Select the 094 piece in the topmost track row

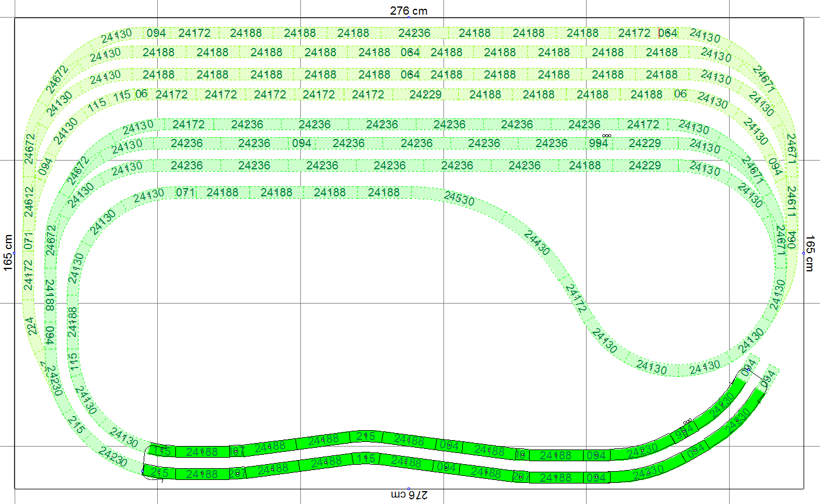[x=156, y=33]
